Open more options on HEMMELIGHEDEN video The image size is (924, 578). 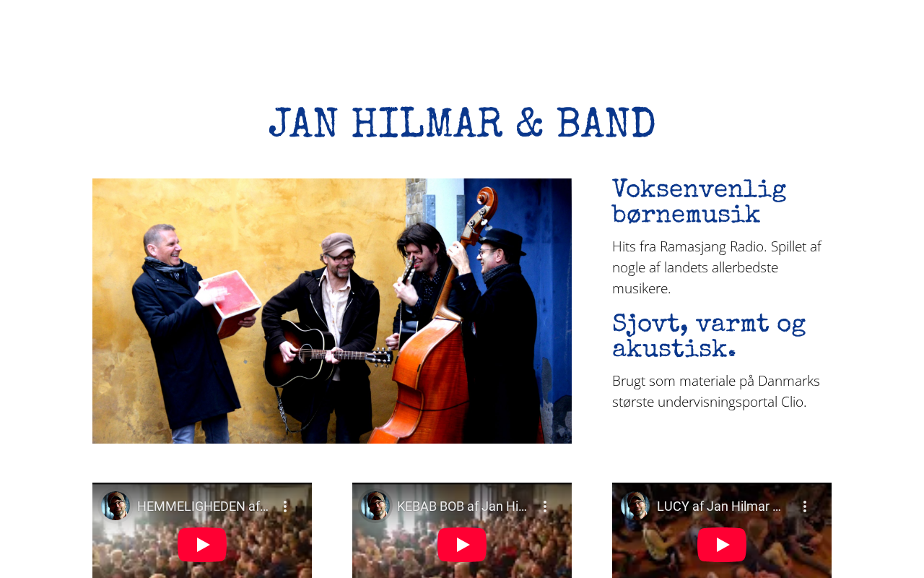tap(285, 506)
